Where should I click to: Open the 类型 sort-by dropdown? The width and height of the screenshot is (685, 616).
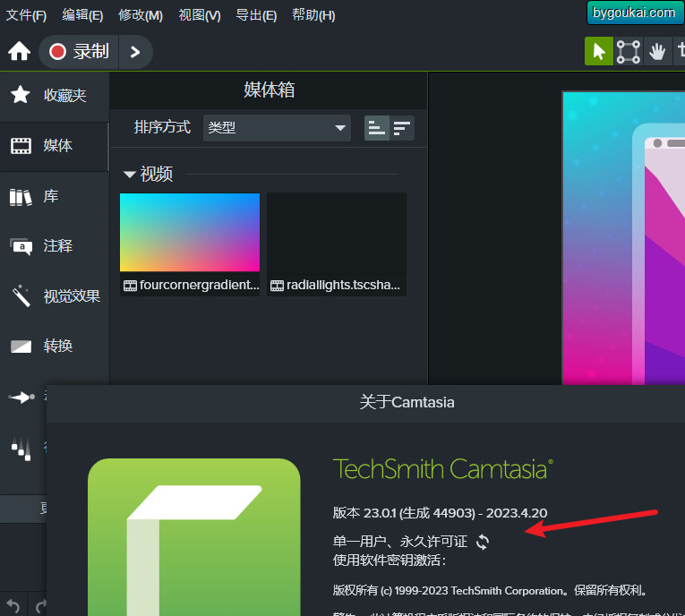(277, 127)
